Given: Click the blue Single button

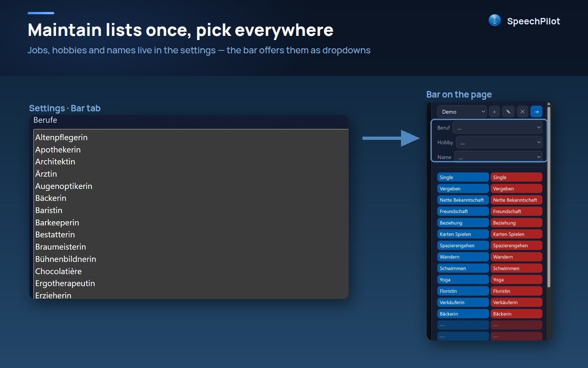Looking at the screenshot, I should coord(463,177).
